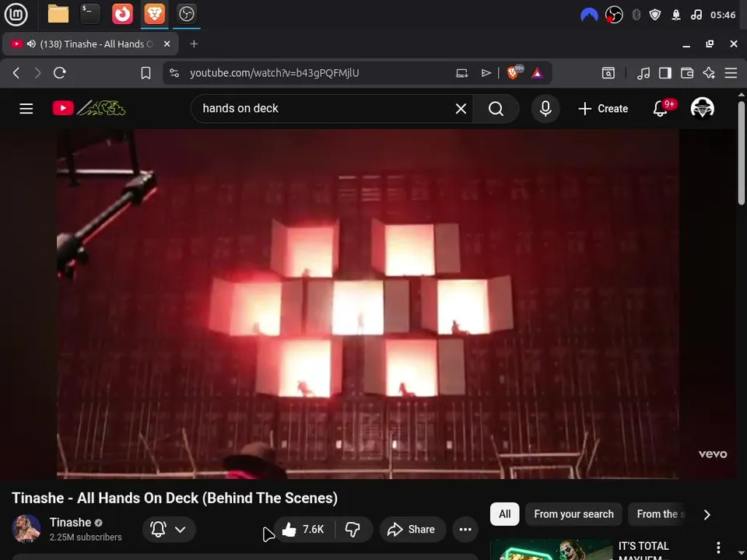Reload the YouTube page
This screenshot has width=747, height=560.
coord(60,73)
